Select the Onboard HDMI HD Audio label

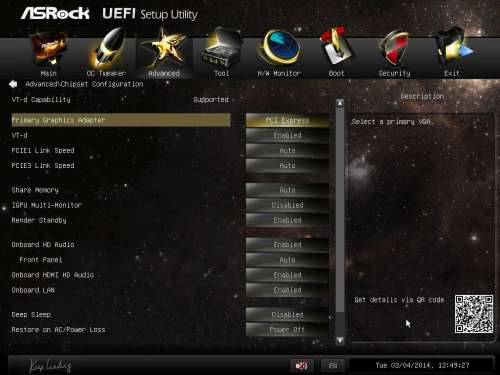[x=53, y=275]
